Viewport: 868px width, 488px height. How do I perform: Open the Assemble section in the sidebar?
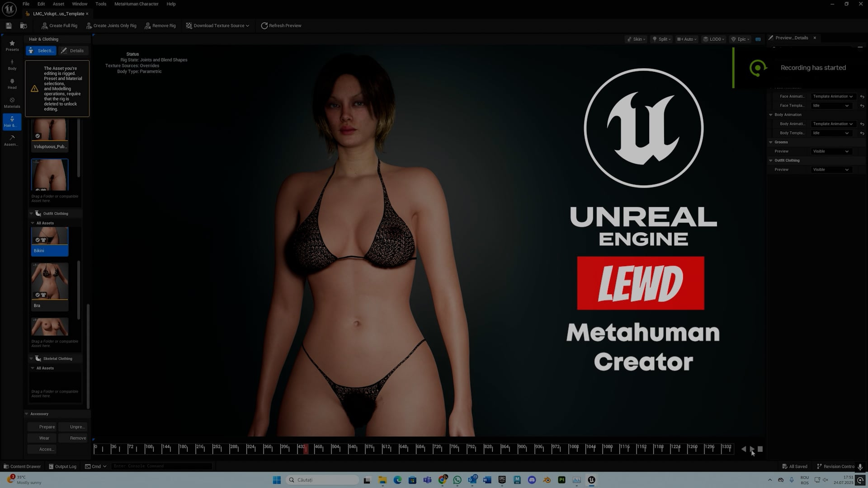point(12,141)
